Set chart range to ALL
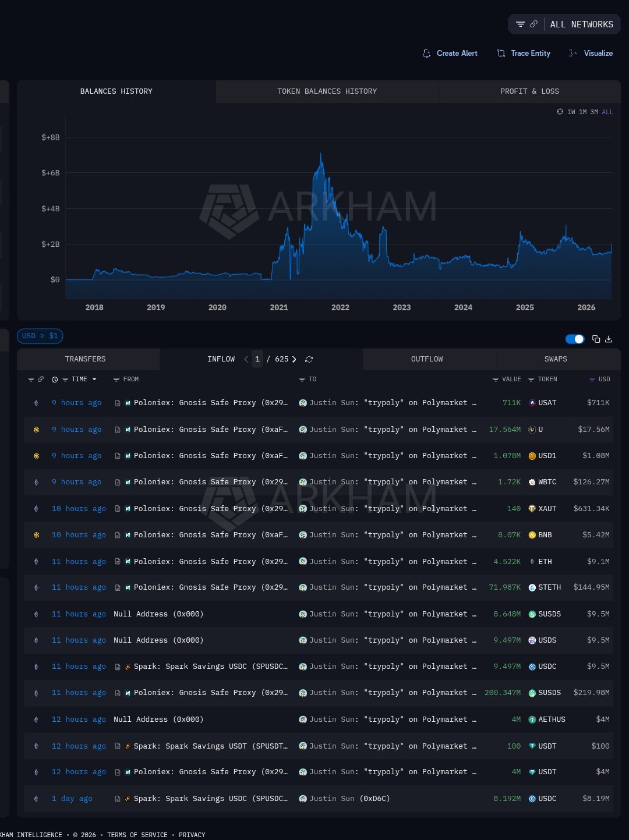The height and width of the screenshot is (840, 629). click(607, 112)
